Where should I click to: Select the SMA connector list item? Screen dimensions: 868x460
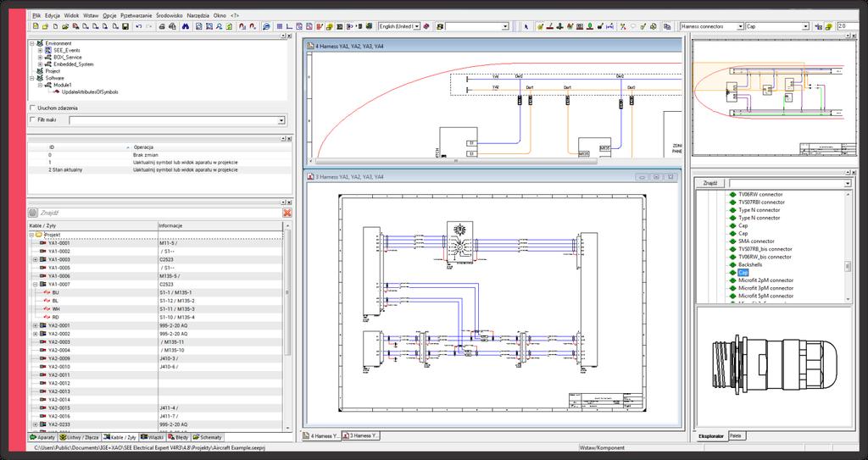click(x=756, y=241)
